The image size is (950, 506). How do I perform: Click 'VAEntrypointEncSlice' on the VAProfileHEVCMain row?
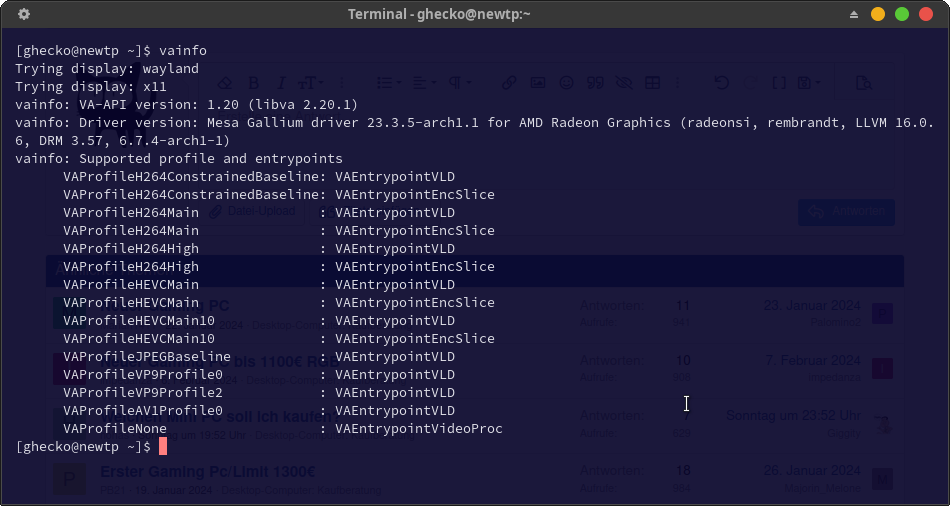coord(415,302)
